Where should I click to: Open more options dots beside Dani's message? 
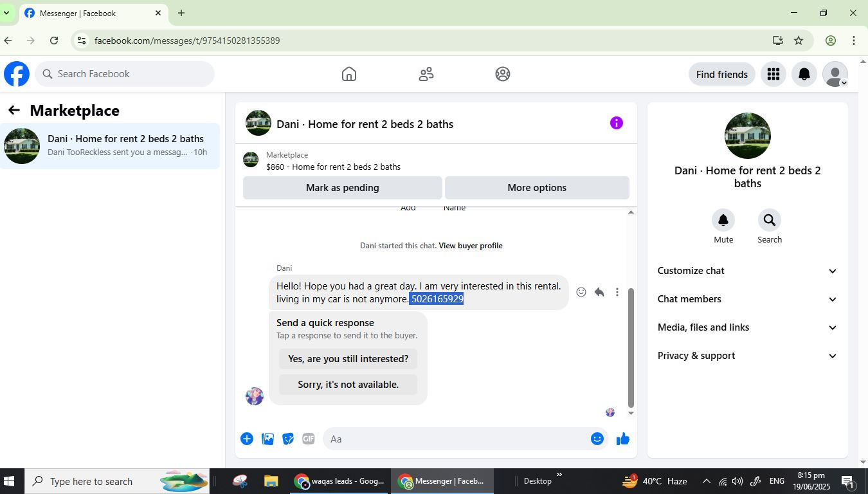click(x=617, y=292)
